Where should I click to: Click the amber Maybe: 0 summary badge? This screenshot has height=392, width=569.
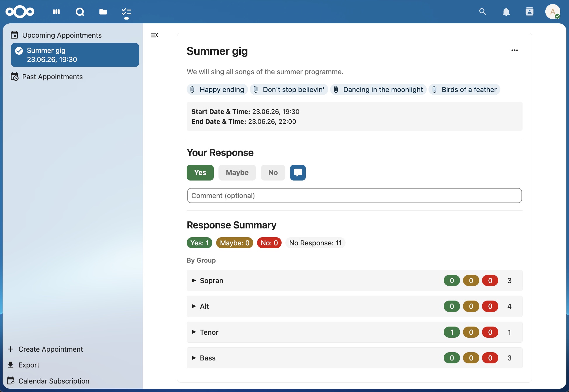(x=235, y=243)
